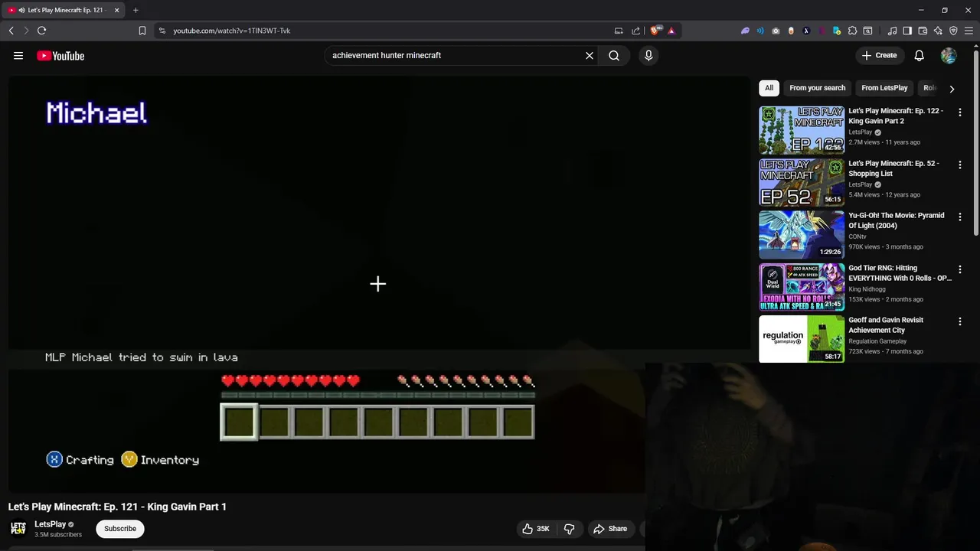Select the From LetsPlay chip
The height and width of the screenshot is (551, 980).
coord(884,88)
